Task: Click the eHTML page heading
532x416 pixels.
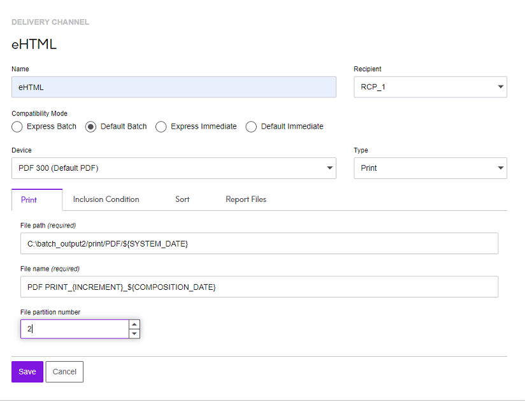Action: pos(34,44)
